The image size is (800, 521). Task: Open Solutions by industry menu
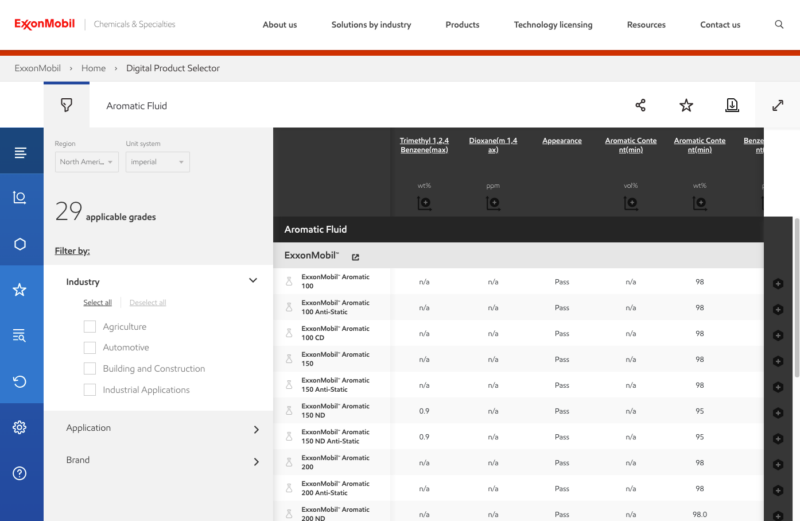(371, 24)
